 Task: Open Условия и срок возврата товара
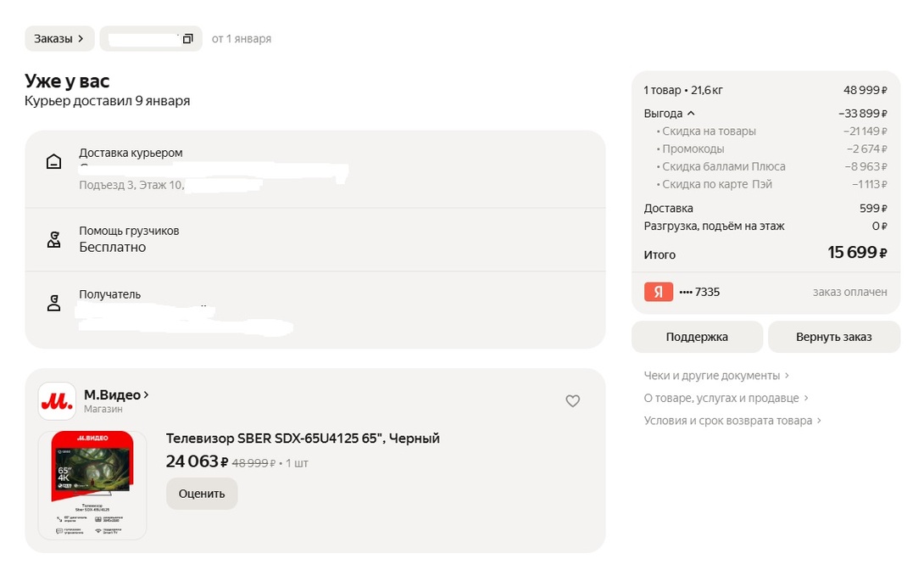732,421
